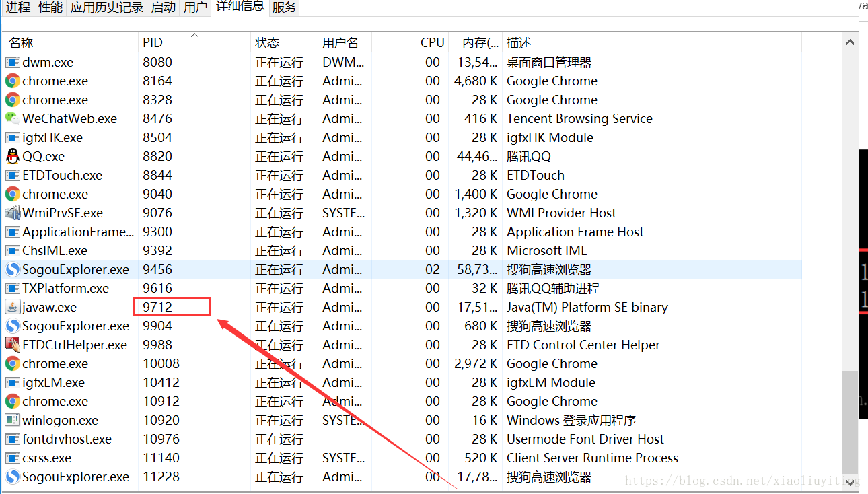Click the WeChatWeb.exe icon
This screenshot has width=868, height=494.
click(12, 118)
